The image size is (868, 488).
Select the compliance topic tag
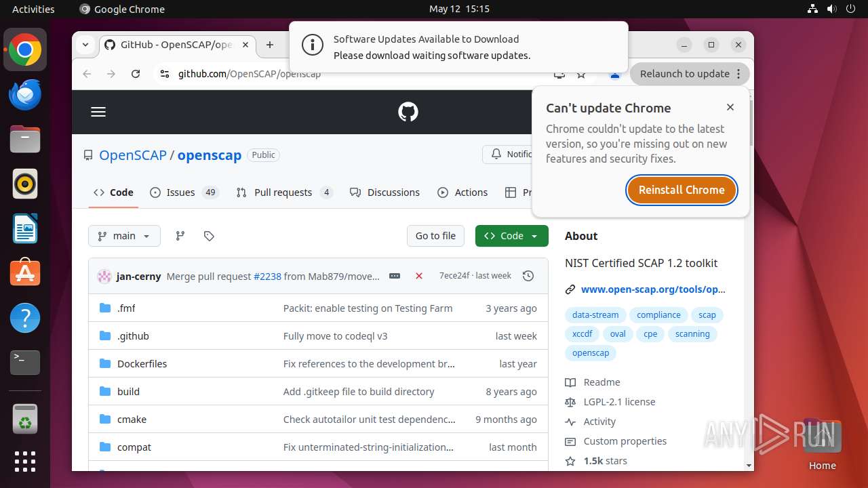click(x=658, y=315)
